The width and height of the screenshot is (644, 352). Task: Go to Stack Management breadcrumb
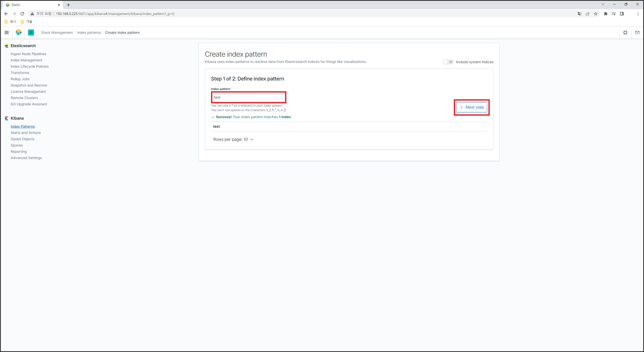(57, 32)
